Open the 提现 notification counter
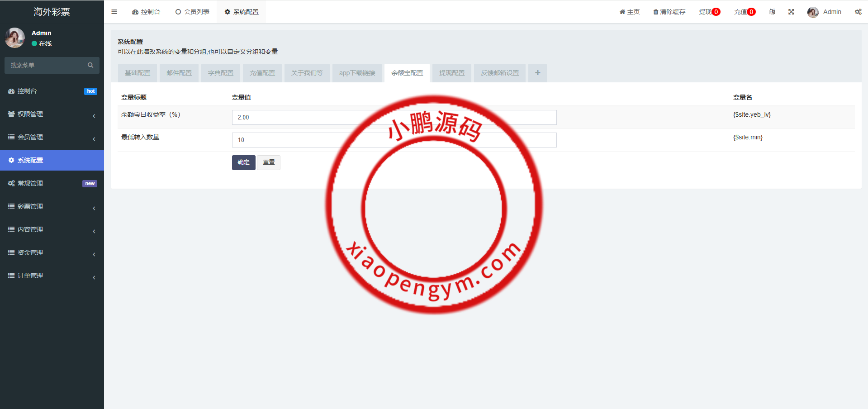This screenshot has width=868, height=409. [x=709, y=12]
